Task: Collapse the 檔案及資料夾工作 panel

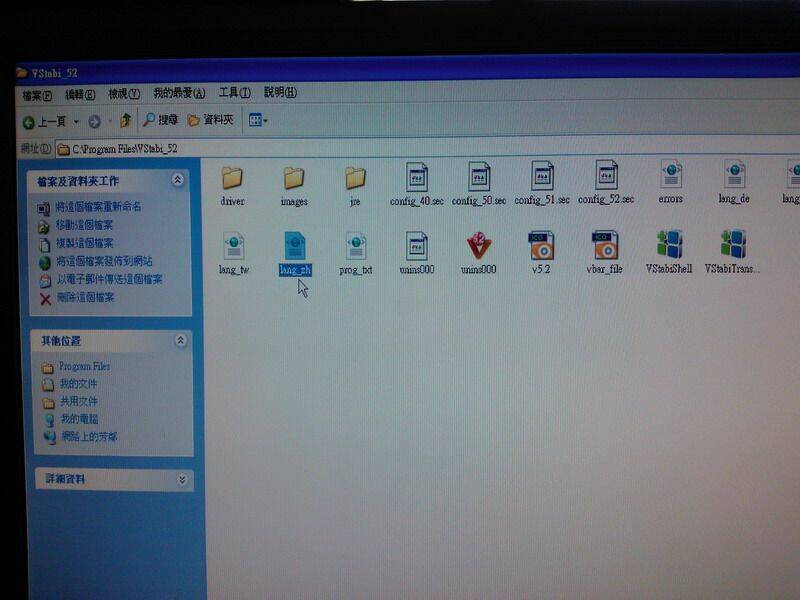Action: (178, 181)
